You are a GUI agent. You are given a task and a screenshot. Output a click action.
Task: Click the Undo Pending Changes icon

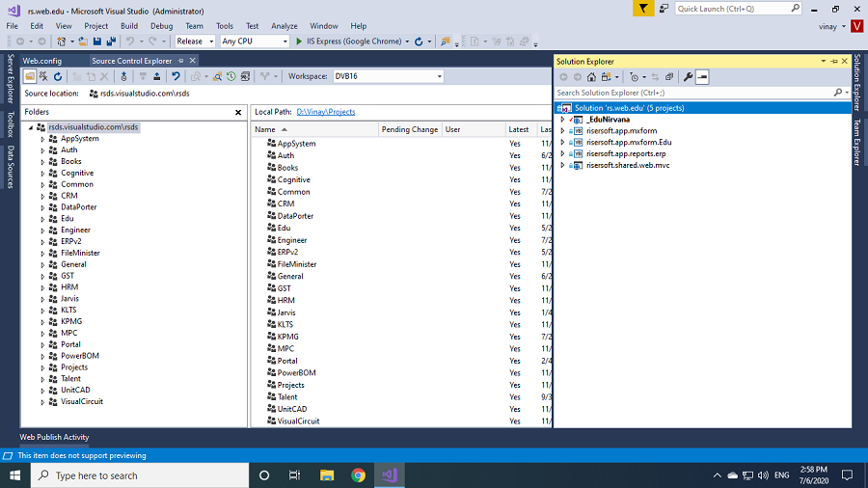[176, 76]
